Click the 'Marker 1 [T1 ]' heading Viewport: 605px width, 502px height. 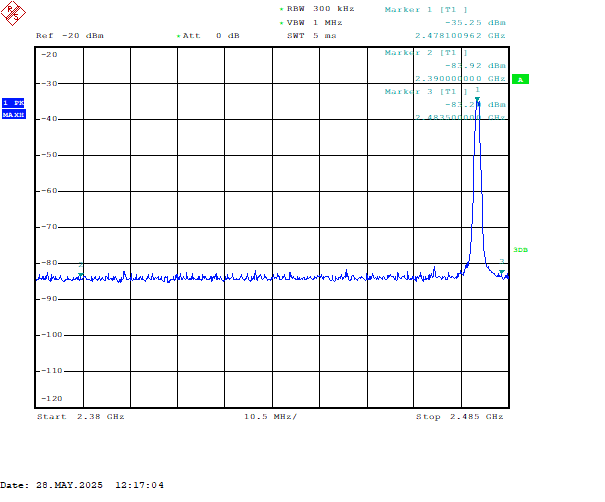click(x=426, y=10)
